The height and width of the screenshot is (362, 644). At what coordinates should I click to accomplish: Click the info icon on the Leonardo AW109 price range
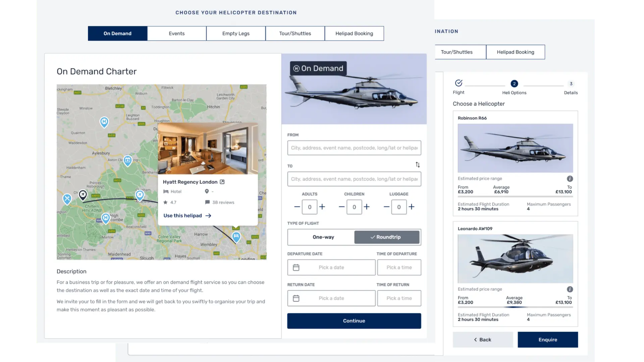click(570, 289)
